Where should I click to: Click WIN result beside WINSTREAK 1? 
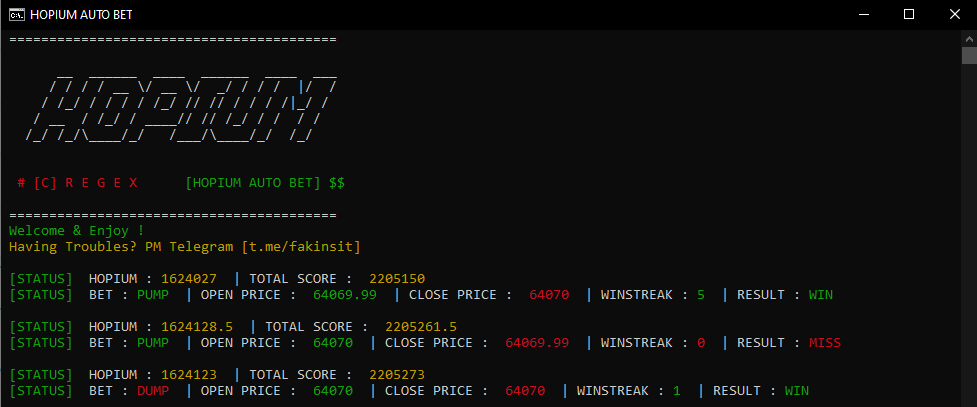[797, 391]
